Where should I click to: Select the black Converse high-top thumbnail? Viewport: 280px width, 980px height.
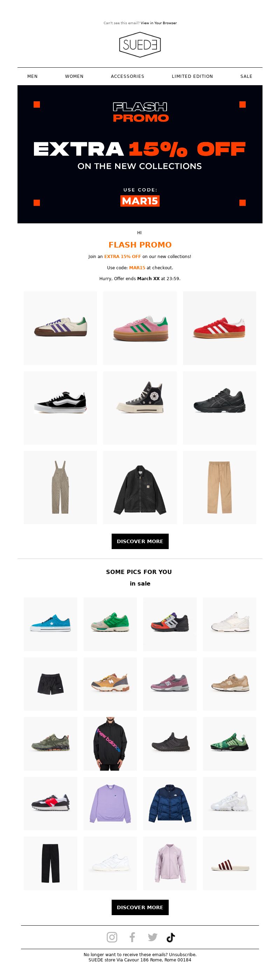[140, 408]
